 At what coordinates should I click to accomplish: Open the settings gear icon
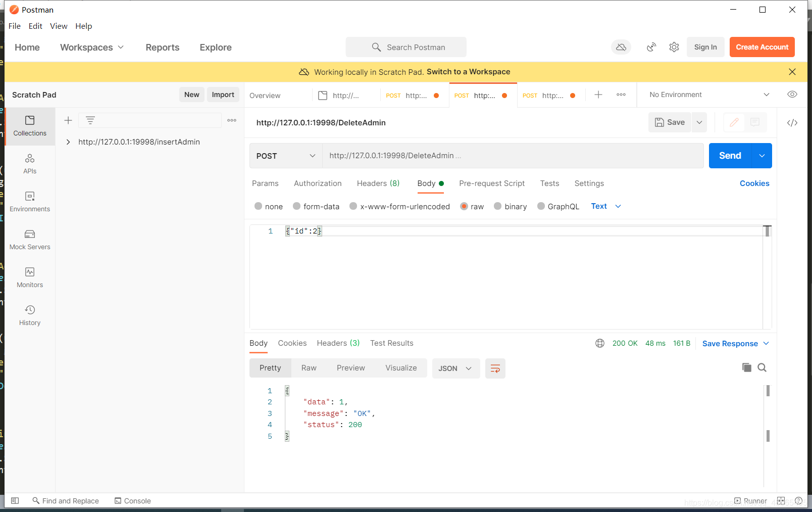(x=674, y=47)
